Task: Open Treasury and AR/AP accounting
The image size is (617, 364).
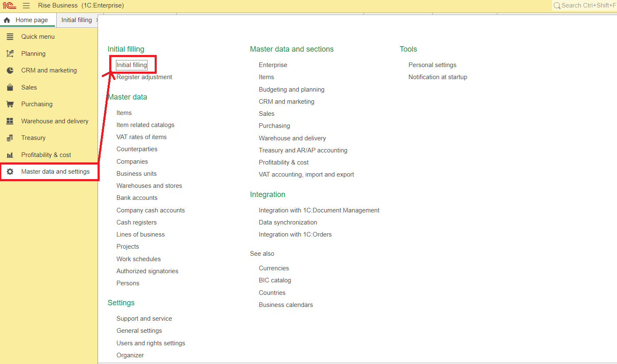Action: click(x=303, y=150)
